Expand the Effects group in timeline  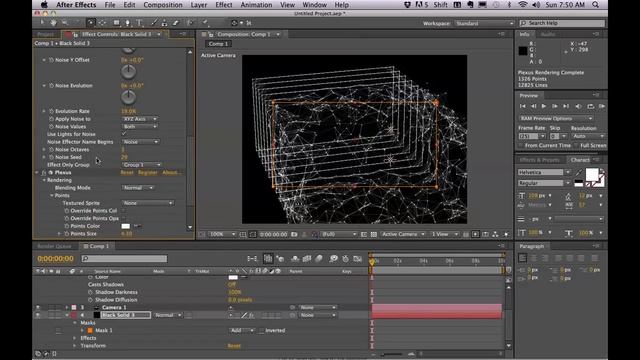coord(75,338)
